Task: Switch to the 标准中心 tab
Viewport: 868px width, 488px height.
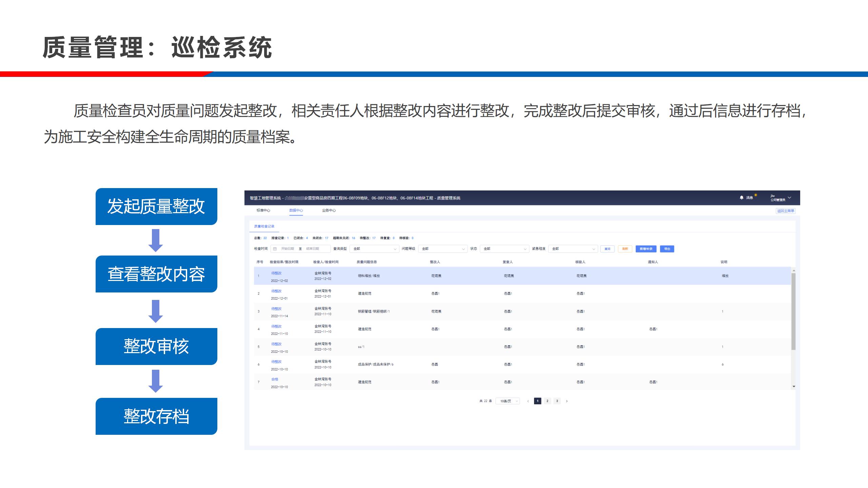Action: pos(263,210)
